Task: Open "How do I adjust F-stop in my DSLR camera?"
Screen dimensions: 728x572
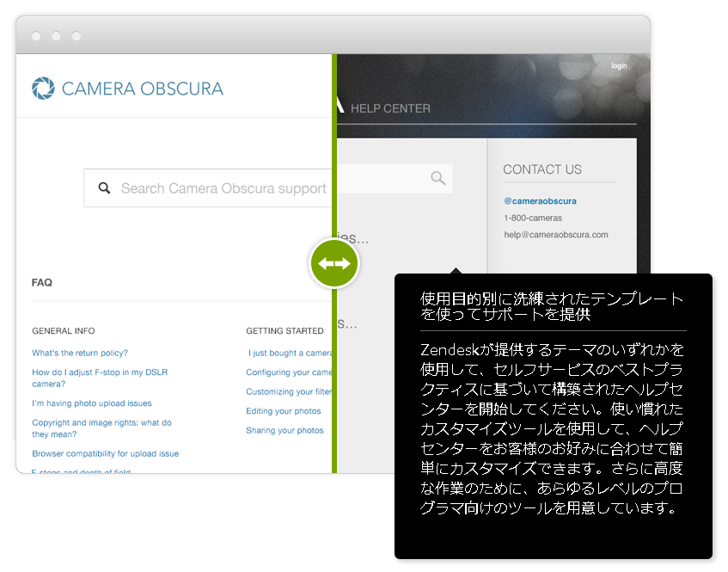Action: coord(100,378)
